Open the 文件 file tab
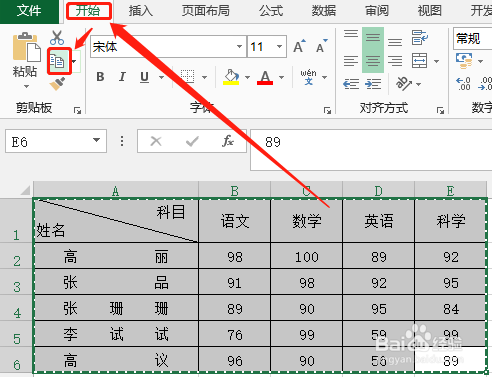Screen dimensions: 492x377 click(29, 11)
